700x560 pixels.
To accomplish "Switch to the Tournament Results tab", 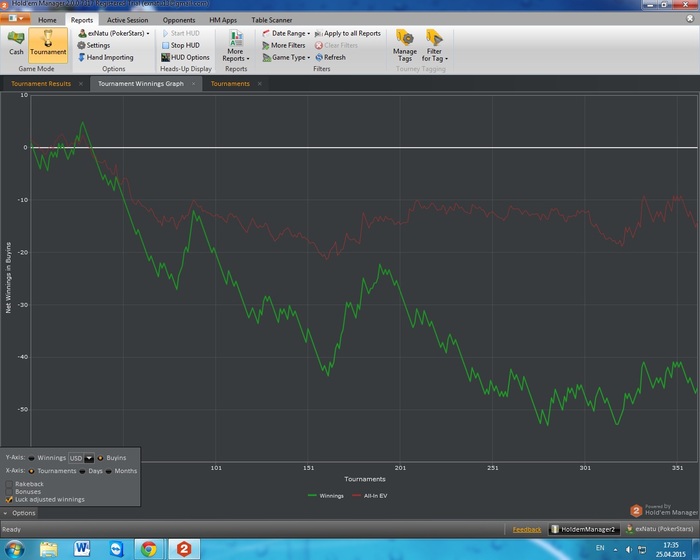I will click(x=41, y=84).
